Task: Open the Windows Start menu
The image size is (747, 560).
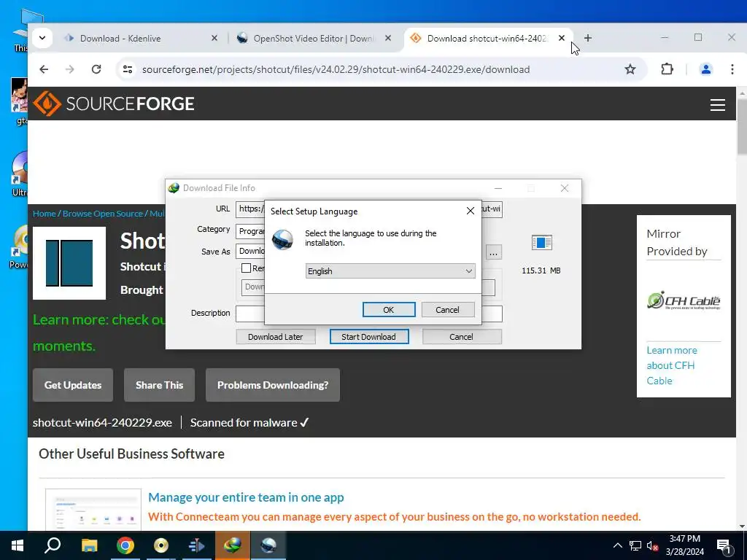Action: tap(18, 545)
